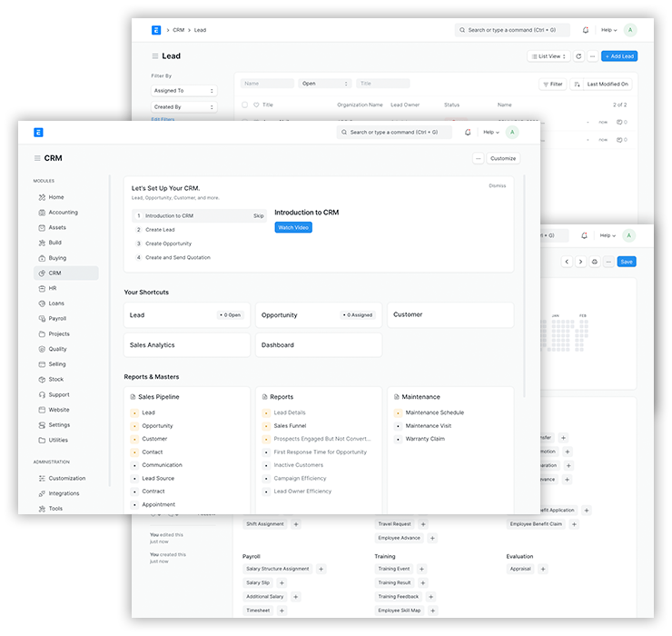Tick the select-all checkbox in Lead list
This screenshot has width=672, height=636.
(244, 104)
